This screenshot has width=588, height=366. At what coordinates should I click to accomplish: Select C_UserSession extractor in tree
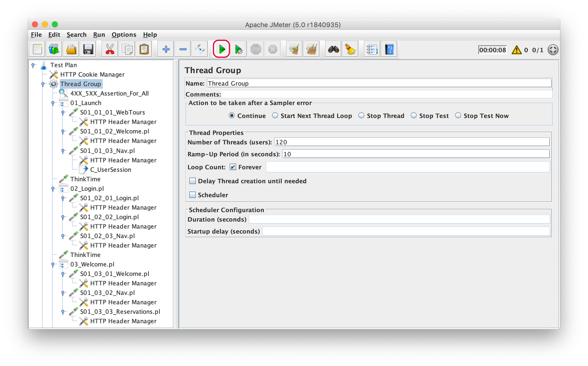click(x=110, y=170)
